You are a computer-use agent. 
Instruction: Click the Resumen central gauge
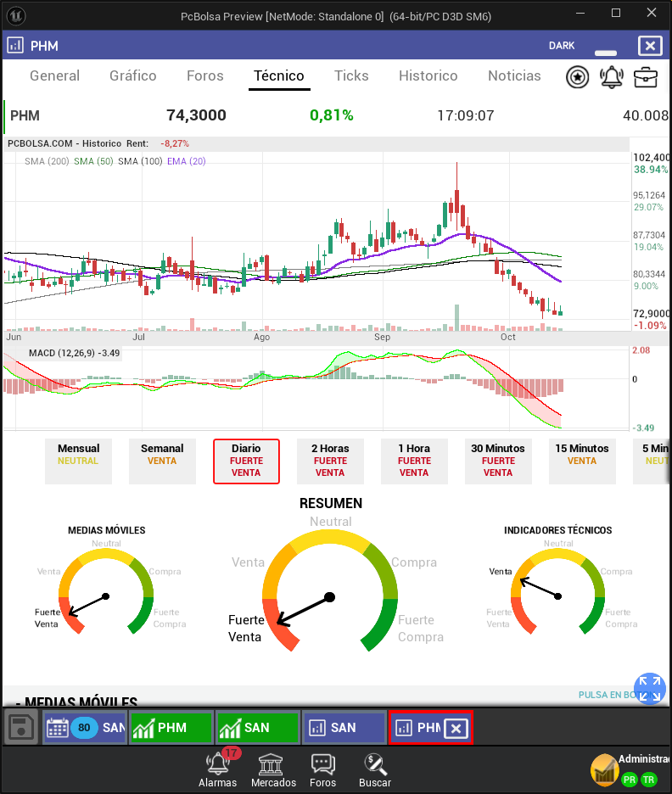[330, 590]
